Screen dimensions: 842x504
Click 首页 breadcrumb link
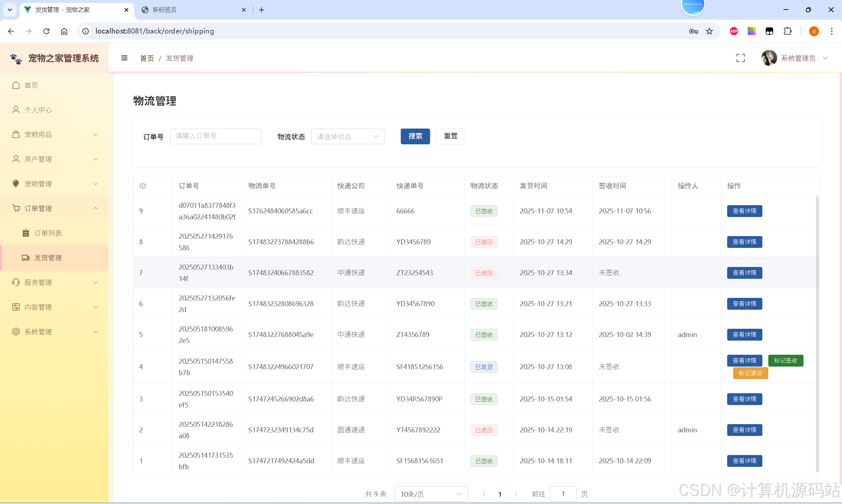(x=147, y=59)
